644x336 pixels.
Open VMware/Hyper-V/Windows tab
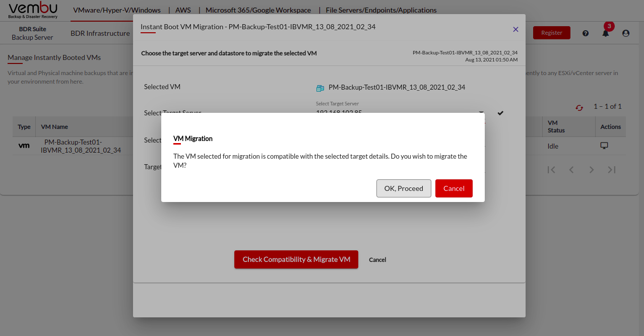117,10
